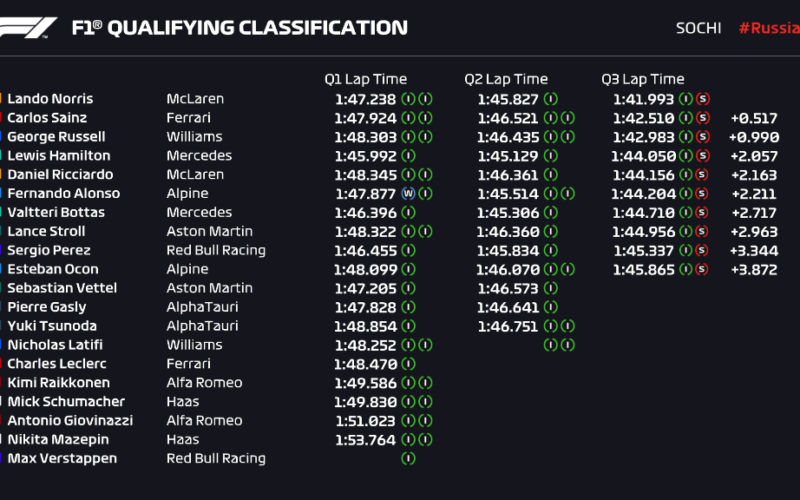
Task: Click the red soft tyre icon for Ocon
Action: click(x=702, y=269)
